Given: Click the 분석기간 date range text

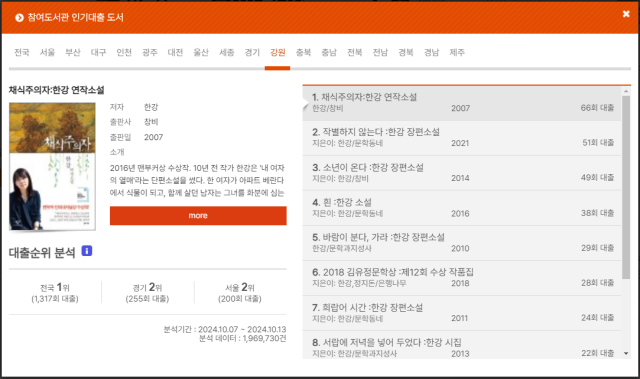Looking at the screenshot, I should click(x=225, y=329).
